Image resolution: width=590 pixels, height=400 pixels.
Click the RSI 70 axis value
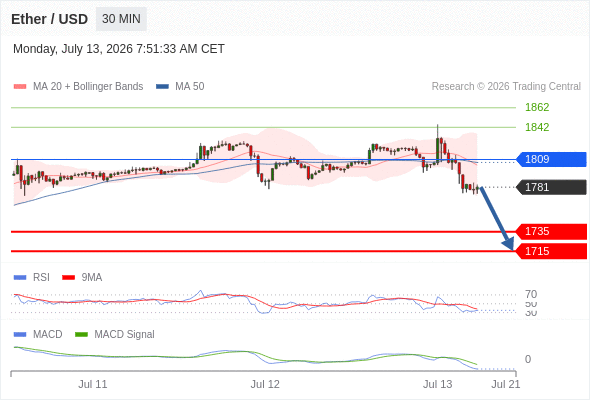(x=531, y=294)
